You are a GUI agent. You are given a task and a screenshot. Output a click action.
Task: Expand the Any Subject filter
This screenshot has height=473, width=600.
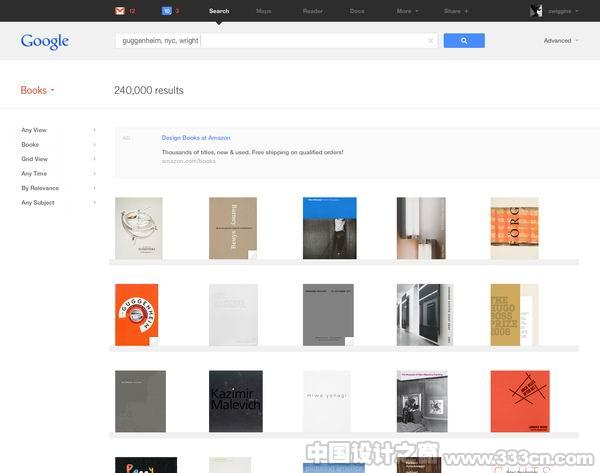tap(58, 202)
